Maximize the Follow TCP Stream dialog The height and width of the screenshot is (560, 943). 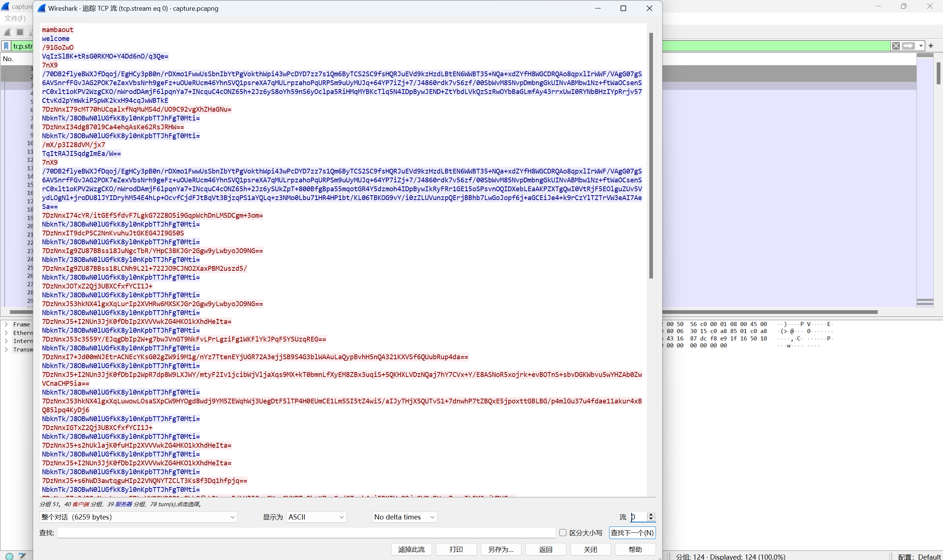(623, 8)
